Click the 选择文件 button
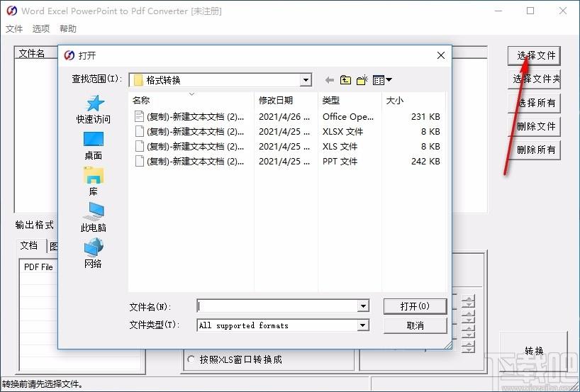 coord(534,56)
